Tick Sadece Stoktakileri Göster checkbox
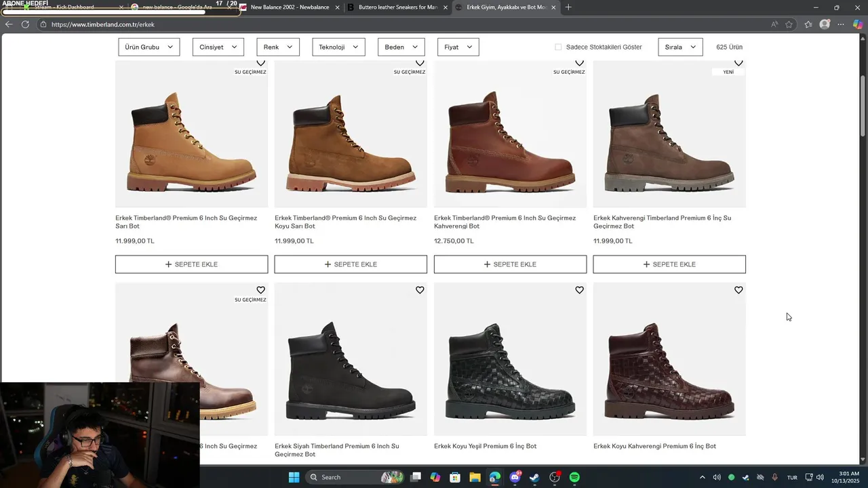The image size is (868, 488). tap(558, 47)
